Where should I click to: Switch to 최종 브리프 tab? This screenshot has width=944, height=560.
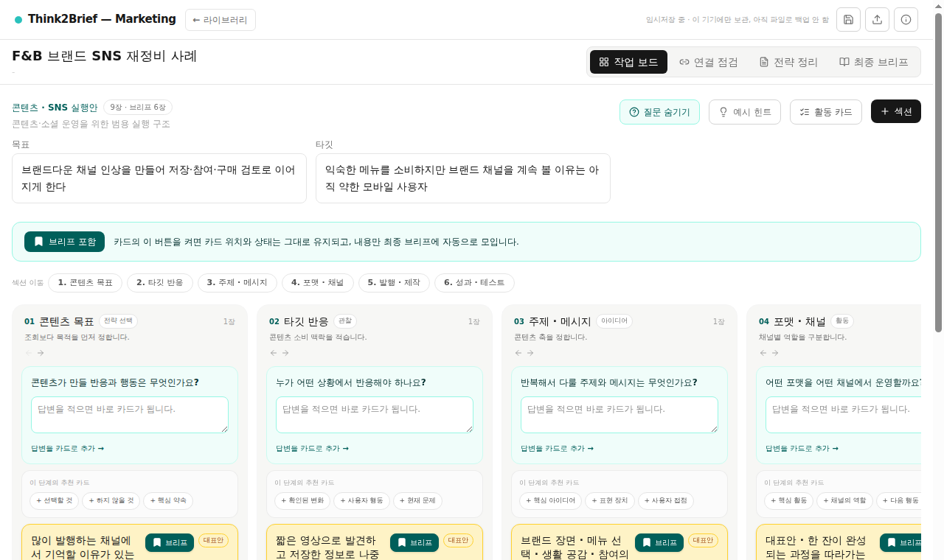874,62
